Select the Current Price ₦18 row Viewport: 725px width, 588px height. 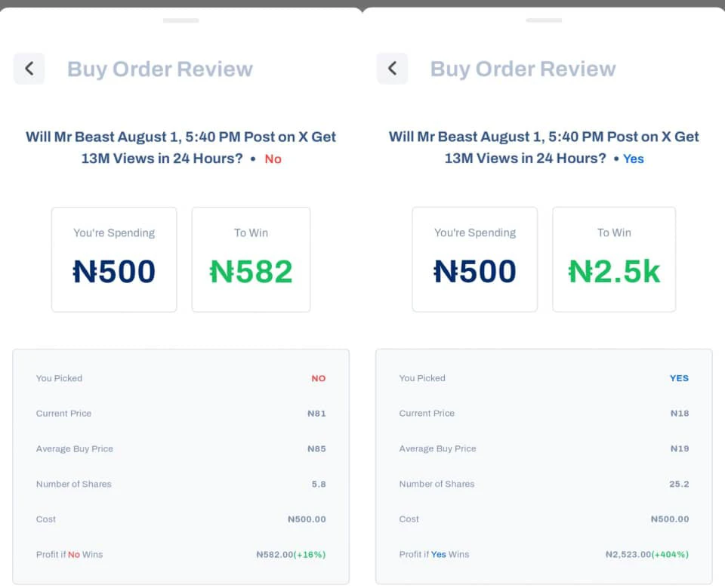(544, 414)
